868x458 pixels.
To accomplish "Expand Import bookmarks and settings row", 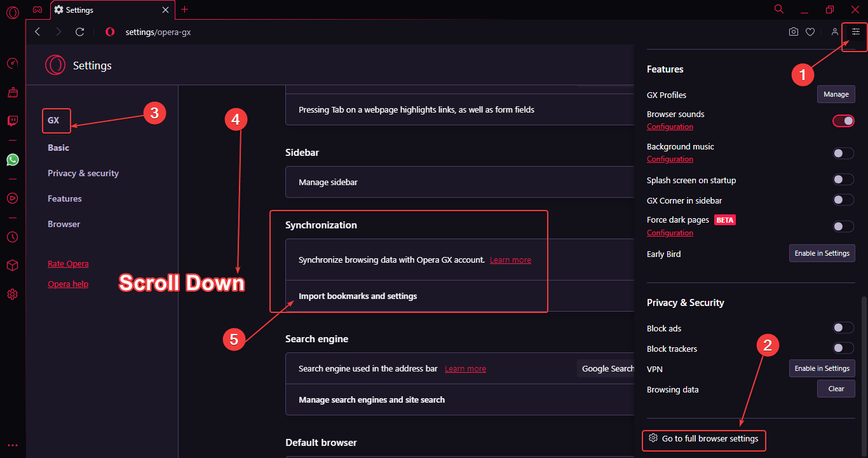I will tap(358, 296).
